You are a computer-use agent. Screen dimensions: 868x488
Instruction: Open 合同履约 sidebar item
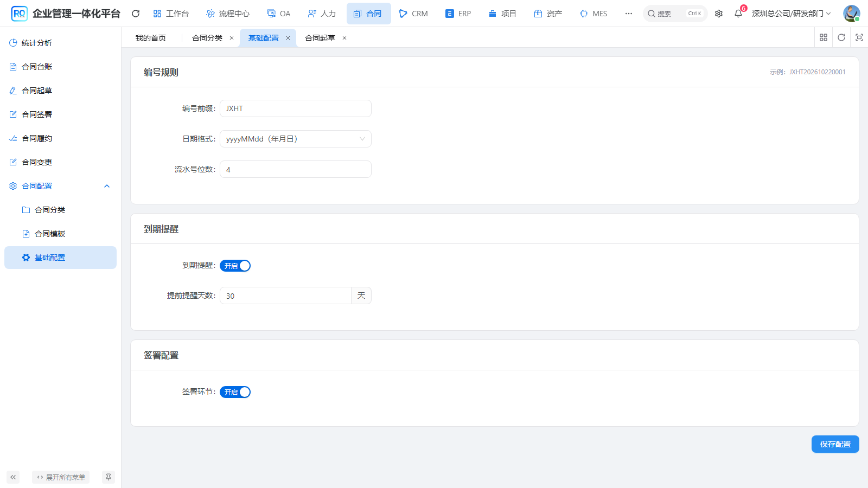[x=60, y=138]
